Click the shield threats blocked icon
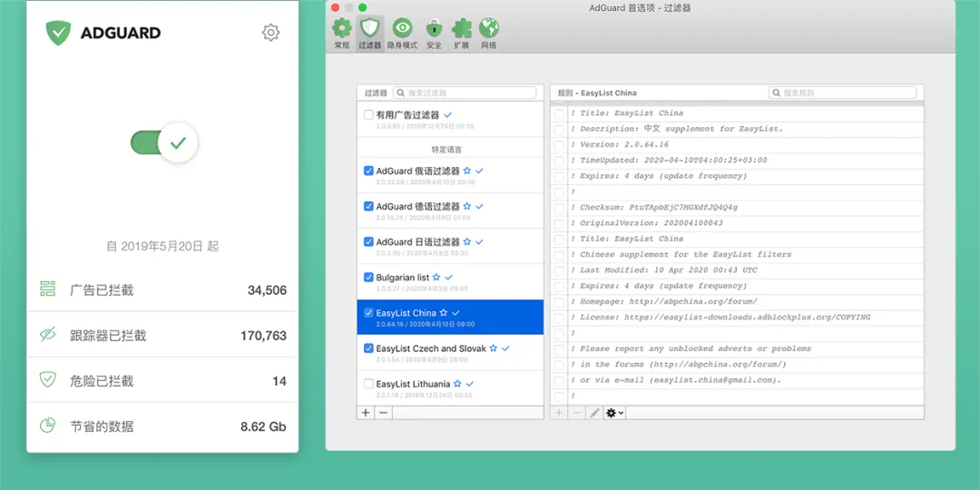Screen dimensions: 980x490 point(48,379)
